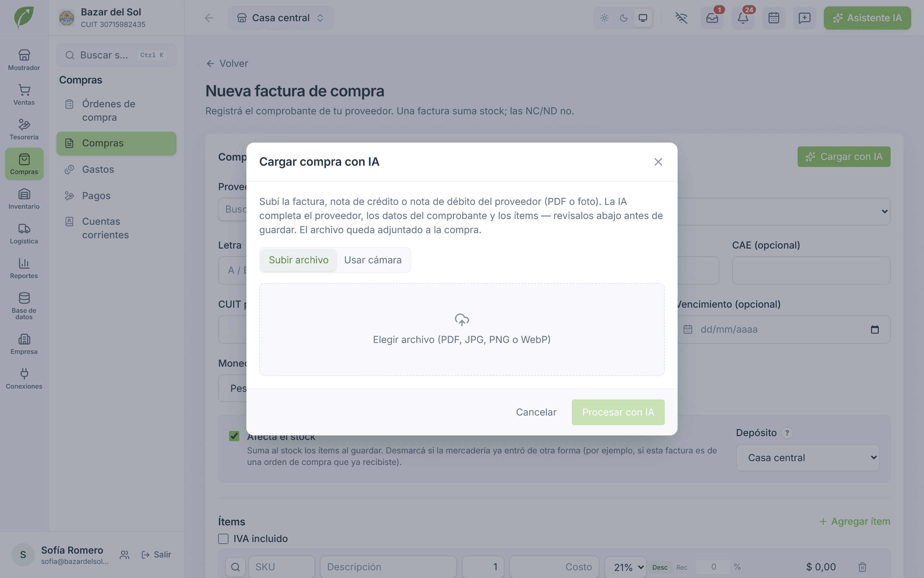
Task: Click the offline wifi status icon
Action: [x=681, y=18]
